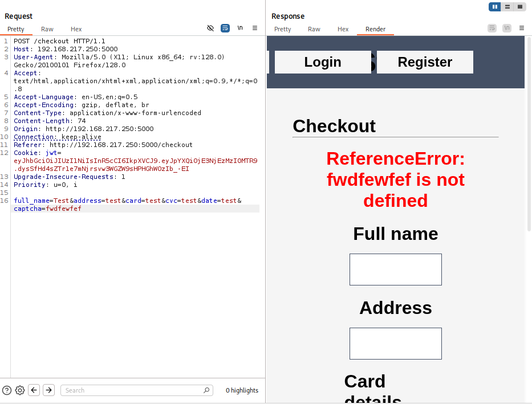Go to previous search match arrow

34,390
